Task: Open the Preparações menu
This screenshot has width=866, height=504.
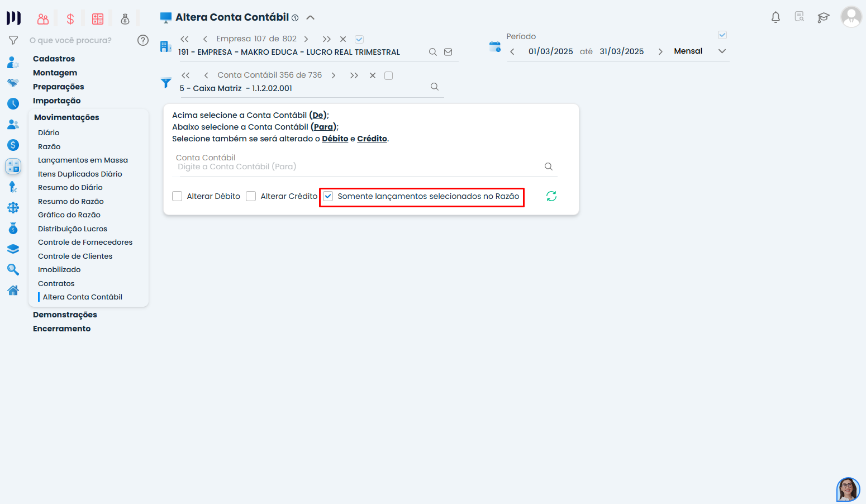Action: [58, 87]
